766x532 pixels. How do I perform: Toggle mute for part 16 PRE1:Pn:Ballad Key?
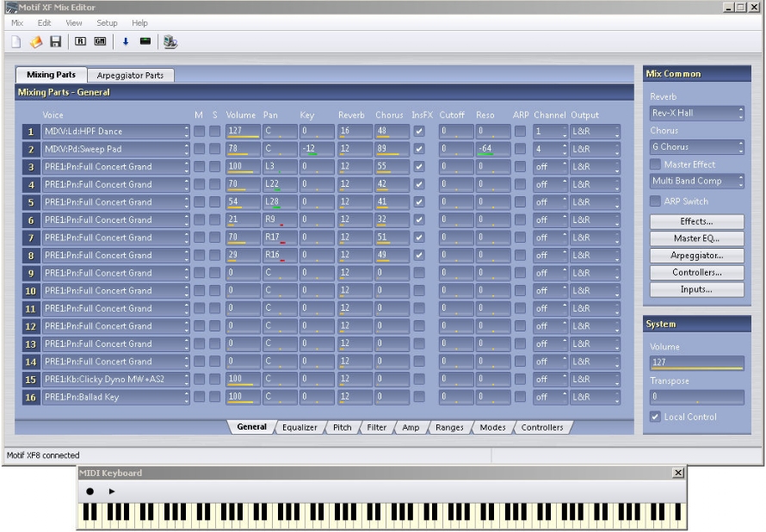(199, 397)
